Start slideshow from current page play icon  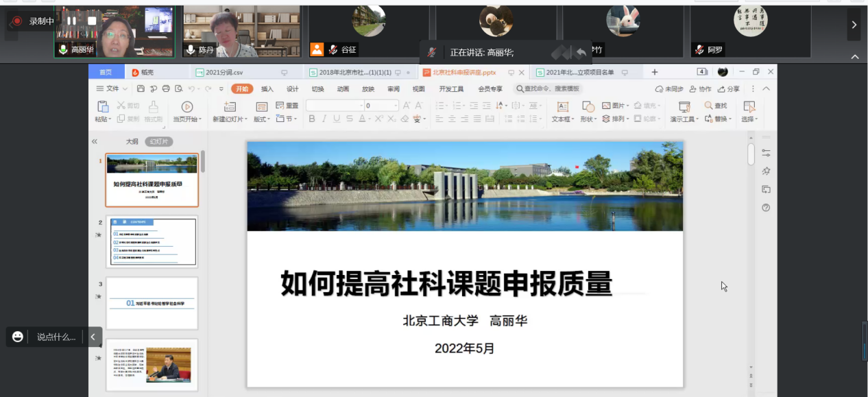point(186,106)
